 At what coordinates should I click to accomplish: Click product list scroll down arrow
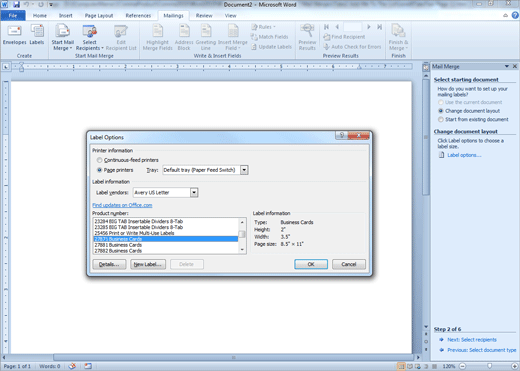[x=242, y=250]
